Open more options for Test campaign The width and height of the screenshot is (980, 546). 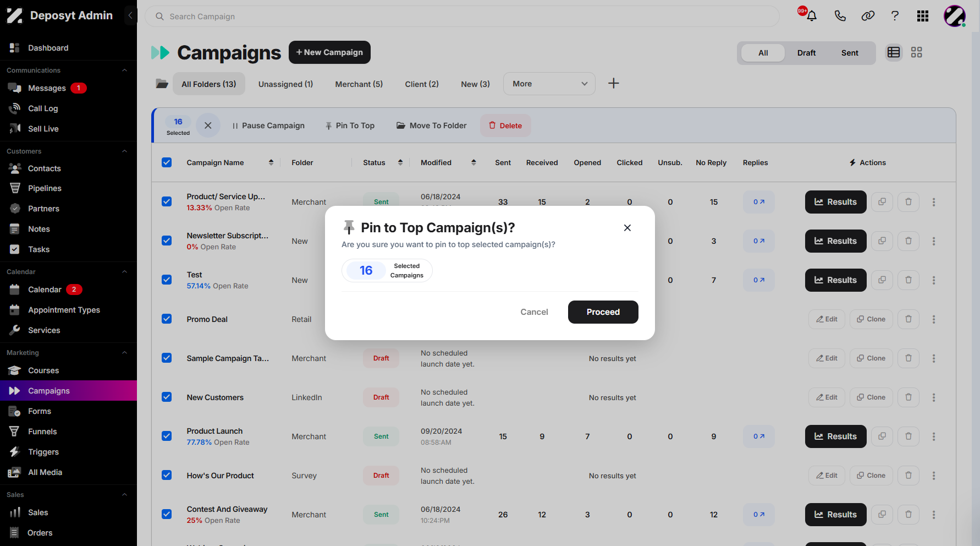pyautogui.click(x=934, y=280)
